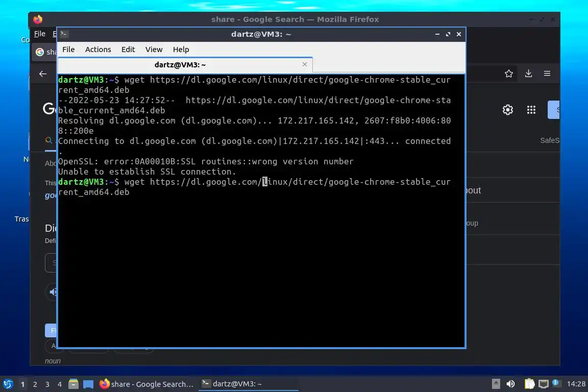Screen dimensions: 588x392
Task: Open the Actions menu in the terminal
Action: point(98,50)
